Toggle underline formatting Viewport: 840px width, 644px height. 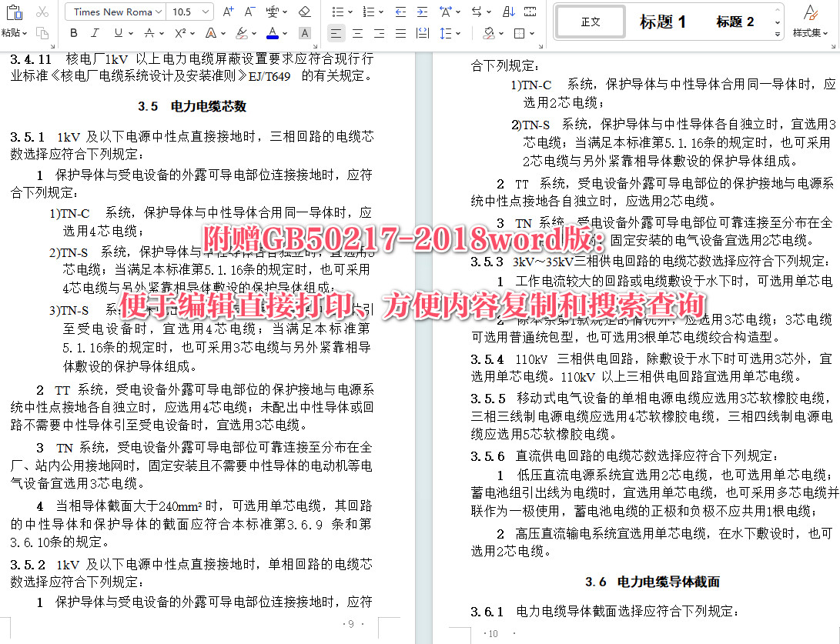[118, 33]
